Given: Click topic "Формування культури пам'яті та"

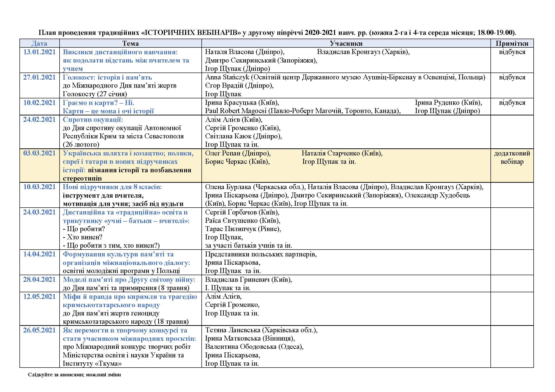Looking at the screenshot, I should tap(118, 254).
